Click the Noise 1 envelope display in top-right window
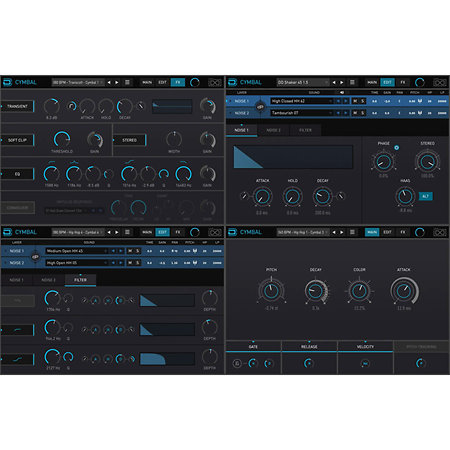The width and height of the screenshot is (450, 450). [293, 157]
